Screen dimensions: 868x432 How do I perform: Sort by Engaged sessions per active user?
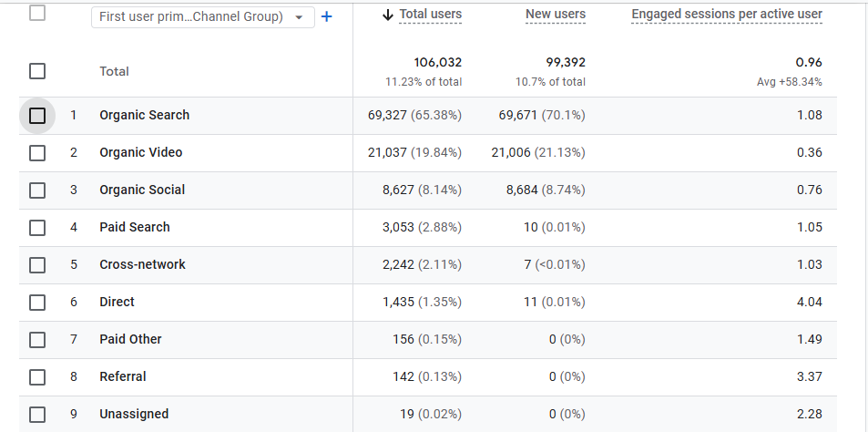pos(727,15)
